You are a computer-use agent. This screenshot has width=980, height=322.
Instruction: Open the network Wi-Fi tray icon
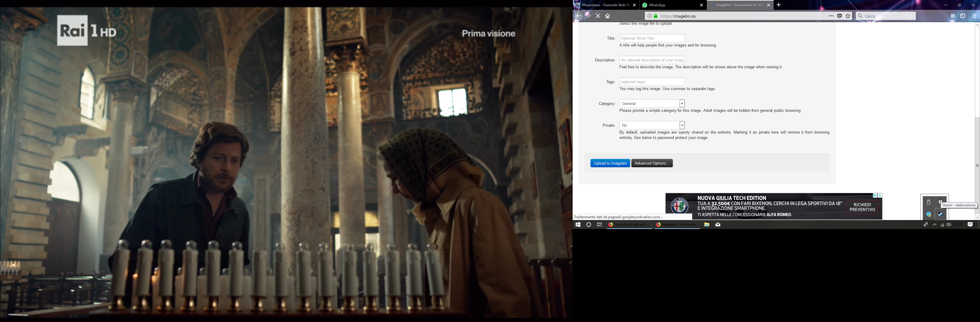pos(942,225)
